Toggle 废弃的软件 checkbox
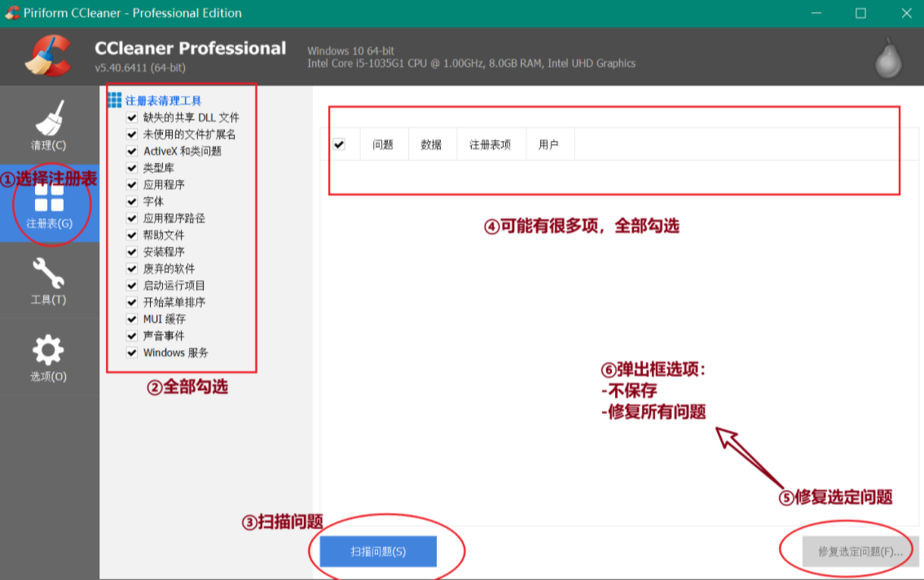 point(132,269)
